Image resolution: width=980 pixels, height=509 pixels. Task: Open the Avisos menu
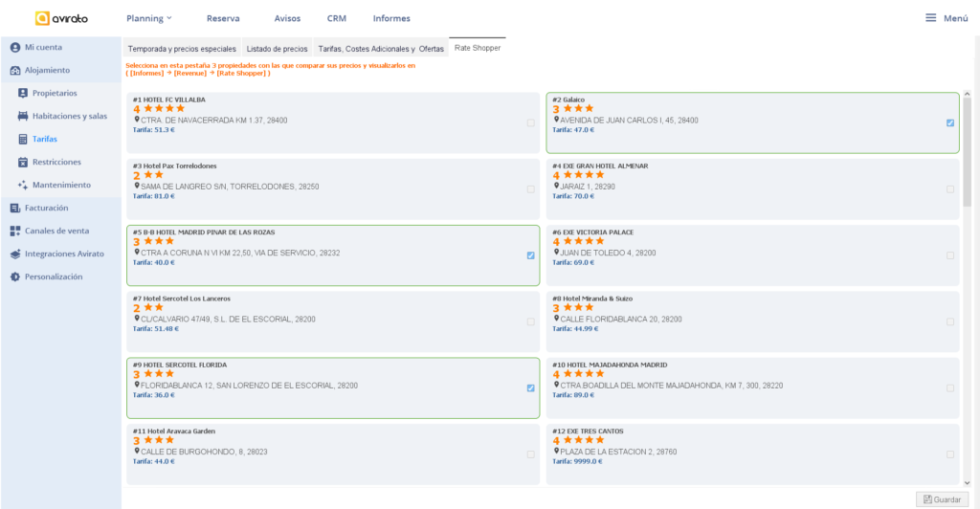pyautogui.click(x=287, y=18)
